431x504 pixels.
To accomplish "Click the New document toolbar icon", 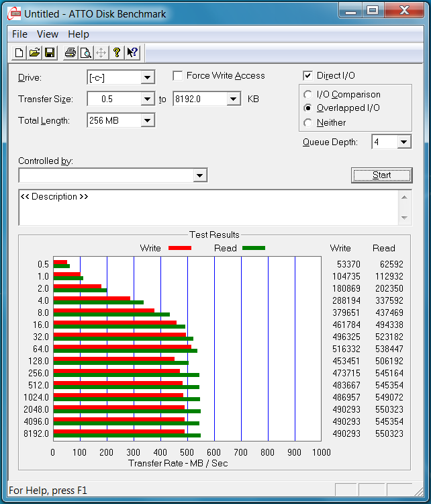I will (x=19, y=52).
